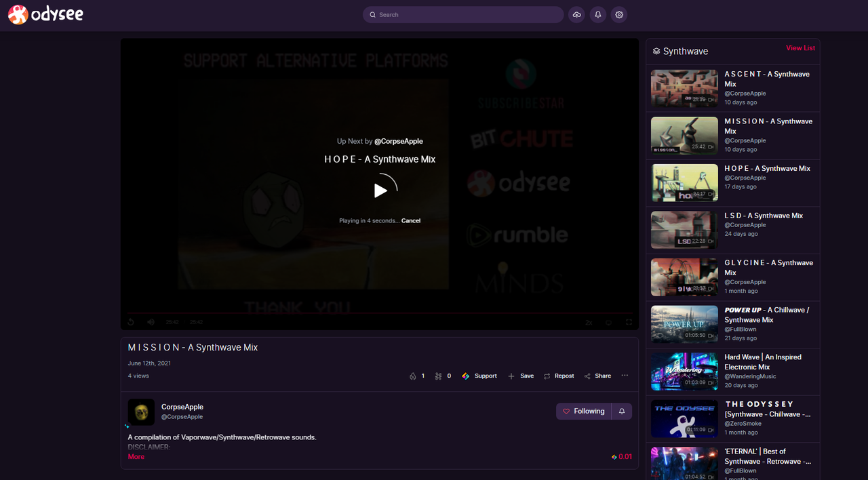This screenshot has width=868, height=480.
Task: Click the June 12th, 2021 date
Action: coord(149,363)
